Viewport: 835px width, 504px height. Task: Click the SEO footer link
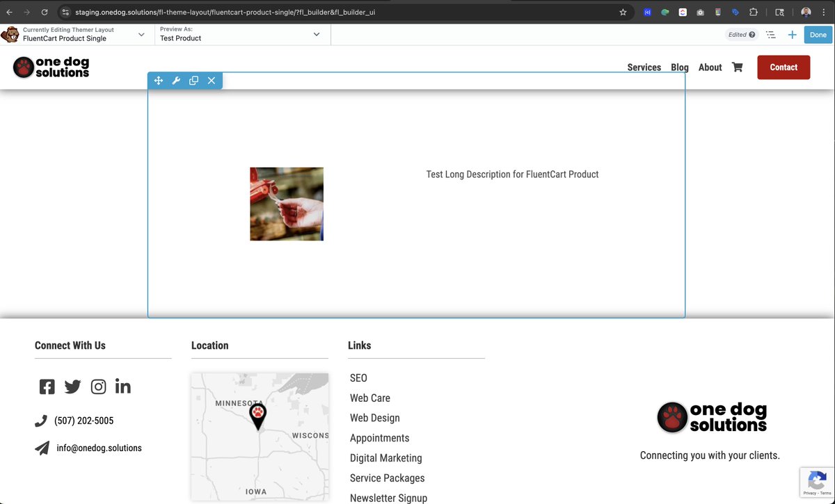(358, 378)
